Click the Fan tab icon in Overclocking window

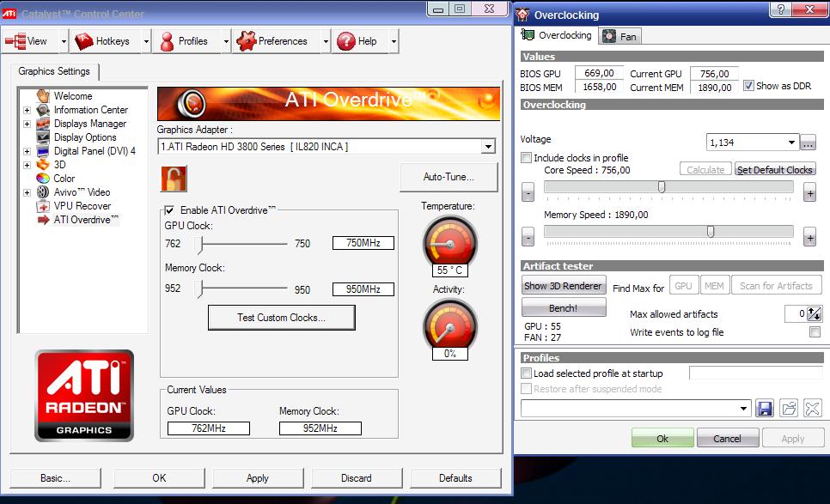click(x=609, y=36)
